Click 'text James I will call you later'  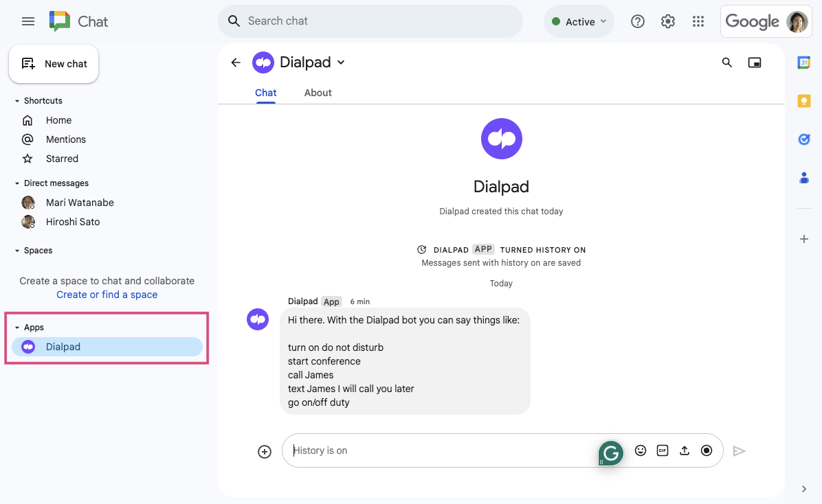tap(351, 389)
